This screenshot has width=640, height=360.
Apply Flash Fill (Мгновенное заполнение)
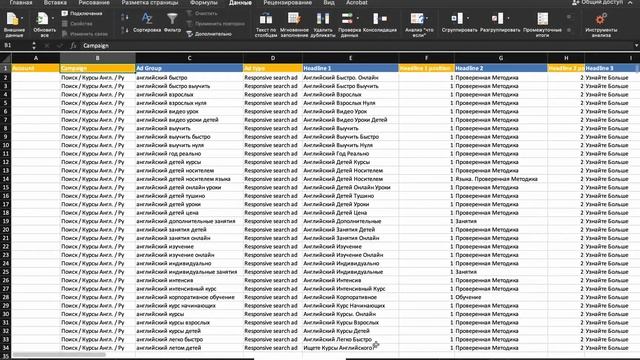(294, 24)
